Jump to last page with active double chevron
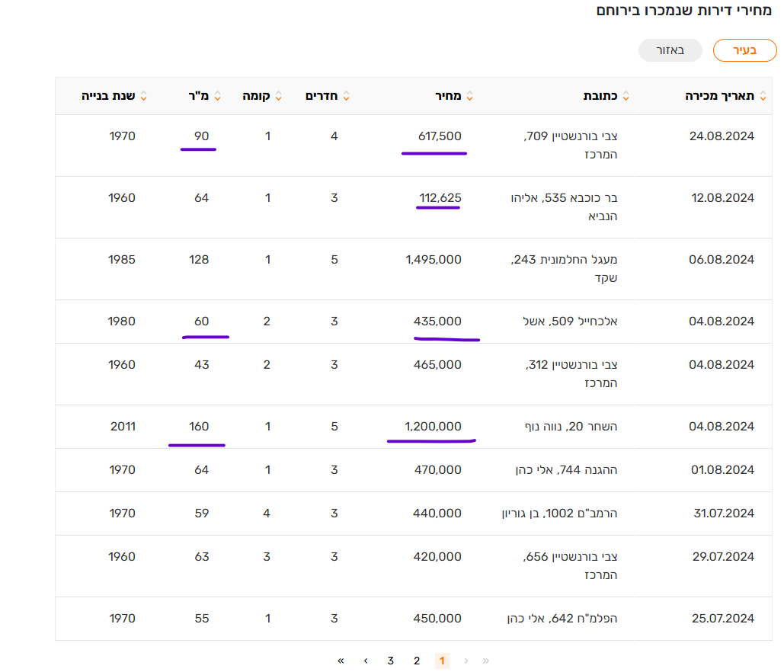 pos(341,661)
